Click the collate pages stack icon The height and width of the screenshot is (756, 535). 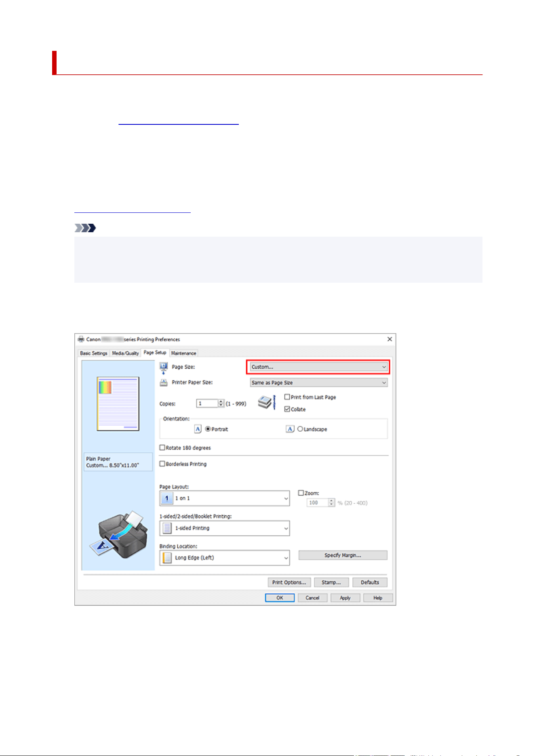(x=267, y=403)
